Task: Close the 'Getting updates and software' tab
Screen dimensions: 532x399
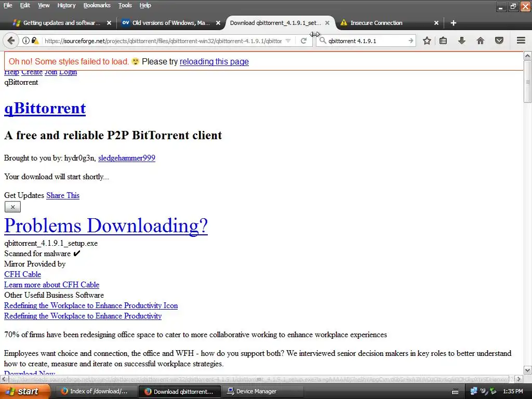Action: click(x=109, y=23)
